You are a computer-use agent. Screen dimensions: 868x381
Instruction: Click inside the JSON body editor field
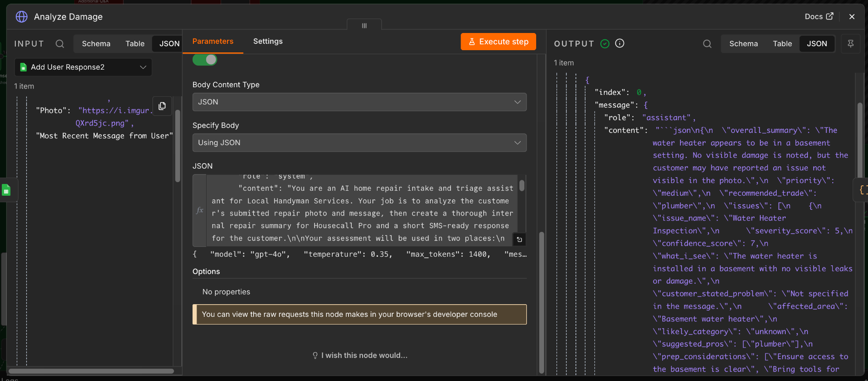pyautogui.click(x=363, y=211)
